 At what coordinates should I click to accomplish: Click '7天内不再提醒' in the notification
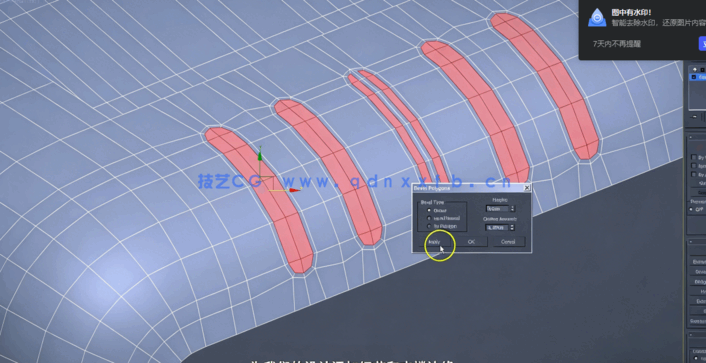click(x=616, y=44)
